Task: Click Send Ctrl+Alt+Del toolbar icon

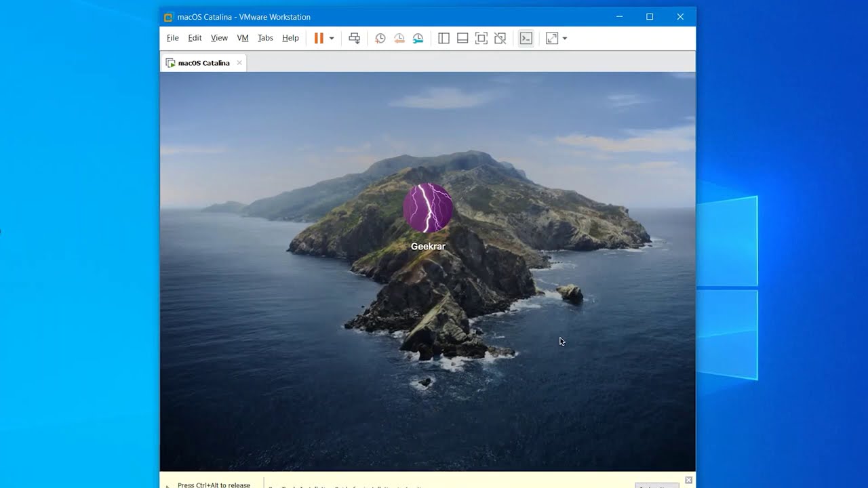Action: [x=354, y=39]
